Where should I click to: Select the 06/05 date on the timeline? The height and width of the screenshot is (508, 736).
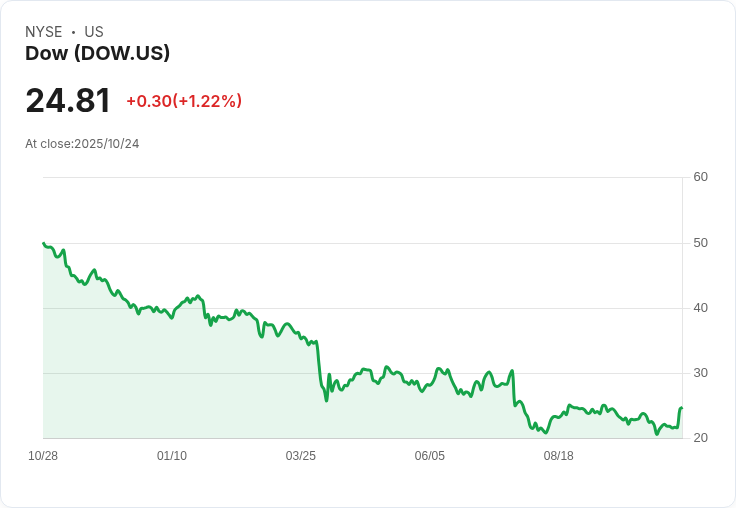tap(430, 456)
